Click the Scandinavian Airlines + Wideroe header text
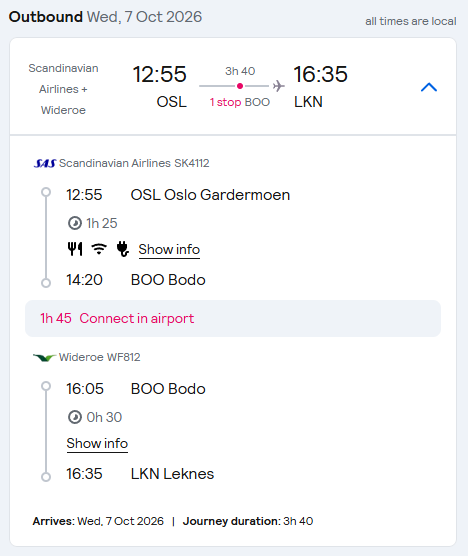The height and width of the screenshot is (556, 468). (x=63, y=89)
